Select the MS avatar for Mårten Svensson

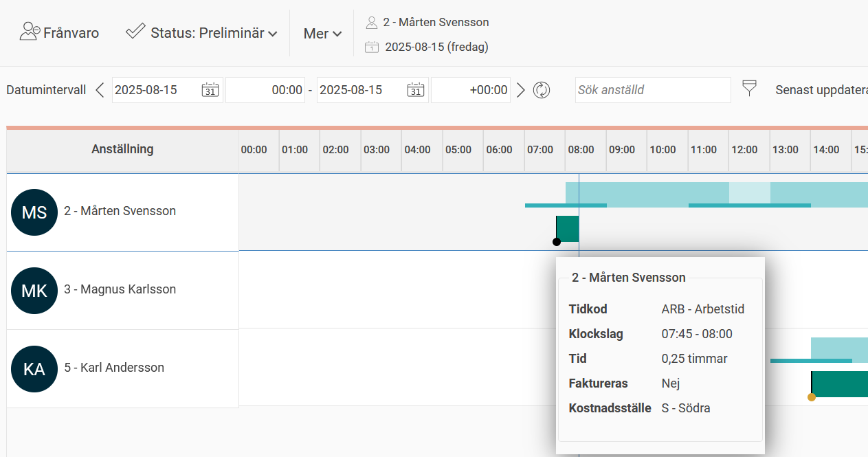34,212
